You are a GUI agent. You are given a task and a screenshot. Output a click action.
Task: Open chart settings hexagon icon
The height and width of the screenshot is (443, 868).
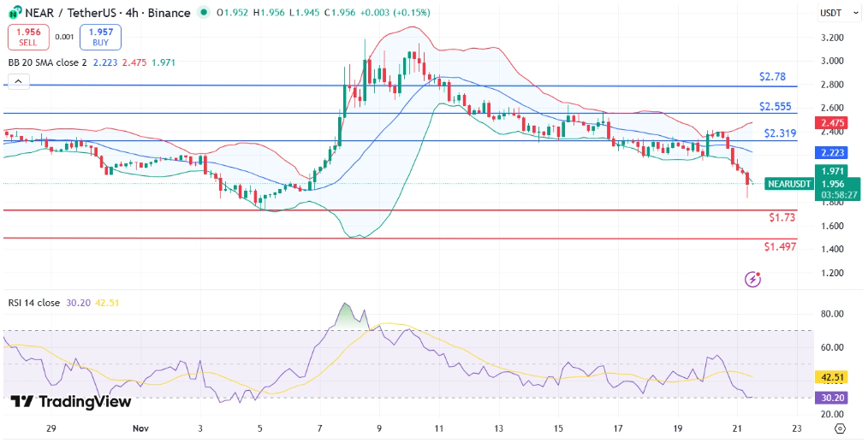(x=839, y=428)
